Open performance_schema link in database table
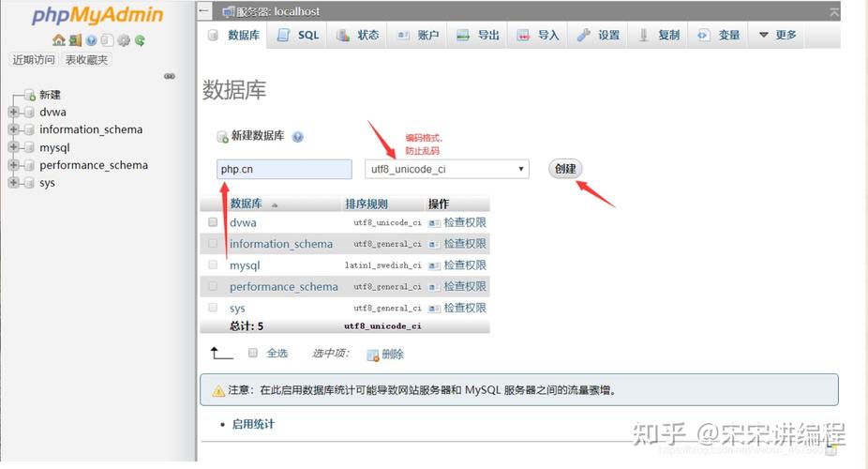 283,287
